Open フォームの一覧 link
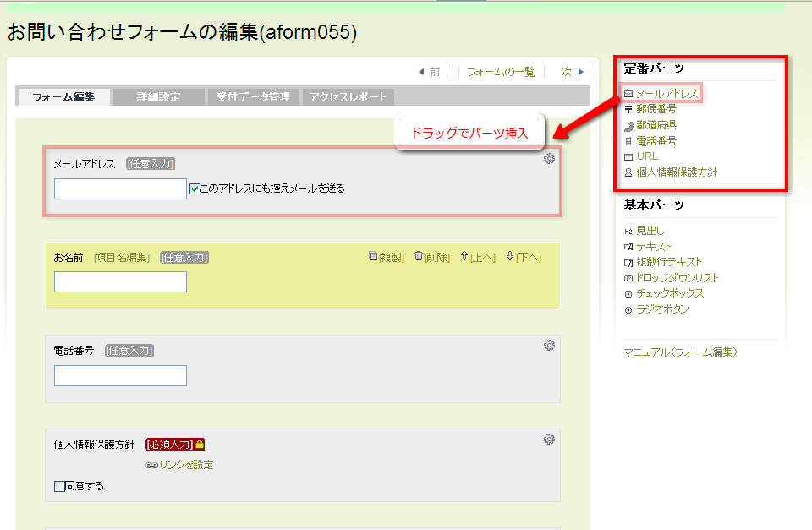The width and height of the screenshot is (812, 530). pyautogui.click(x=501, y=72)
